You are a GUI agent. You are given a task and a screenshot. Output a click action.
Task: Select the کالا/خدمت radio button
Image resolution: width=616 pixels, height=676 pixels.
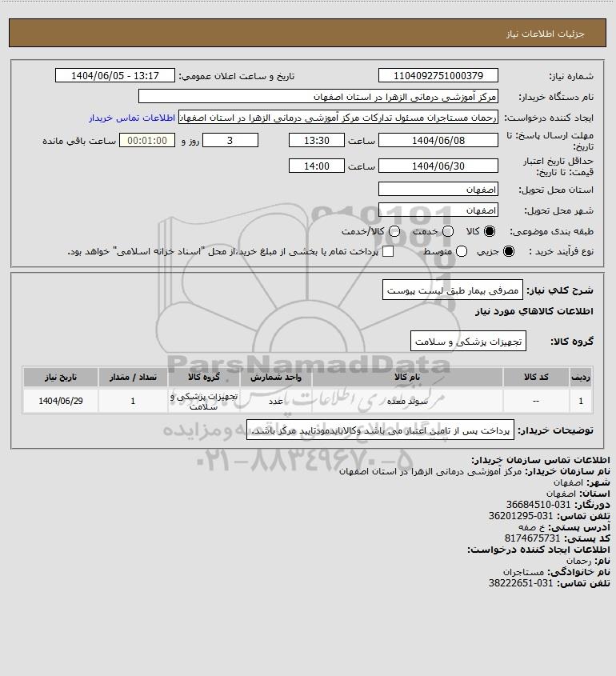[x=394, y=231]
